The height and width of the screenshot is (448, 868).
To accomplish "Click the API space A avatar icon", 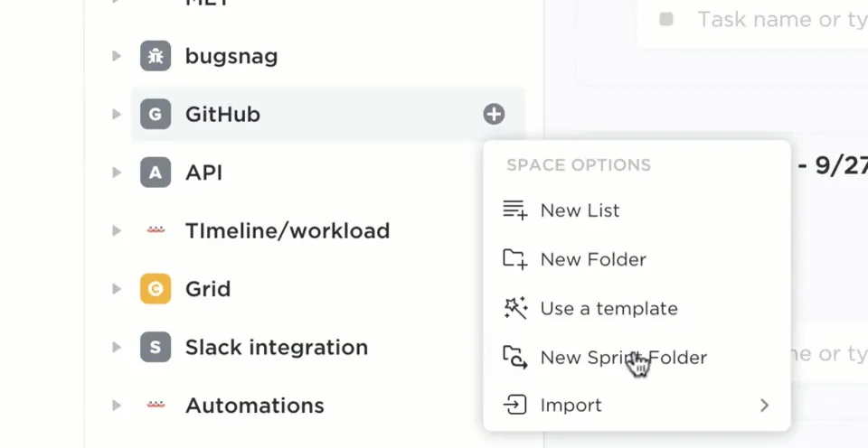I will (156, 173).
